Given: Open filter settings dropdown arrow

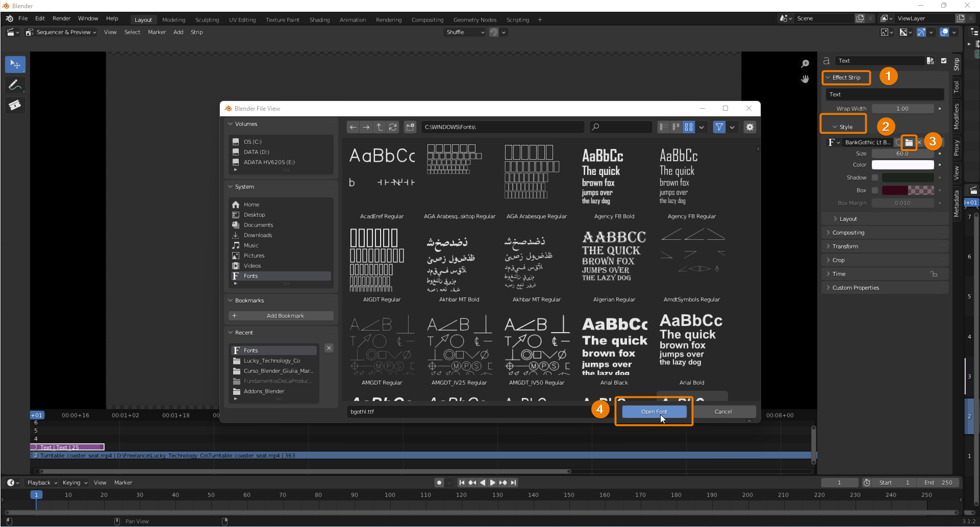Looking at the screenshot, I should [x=732, y=127].
